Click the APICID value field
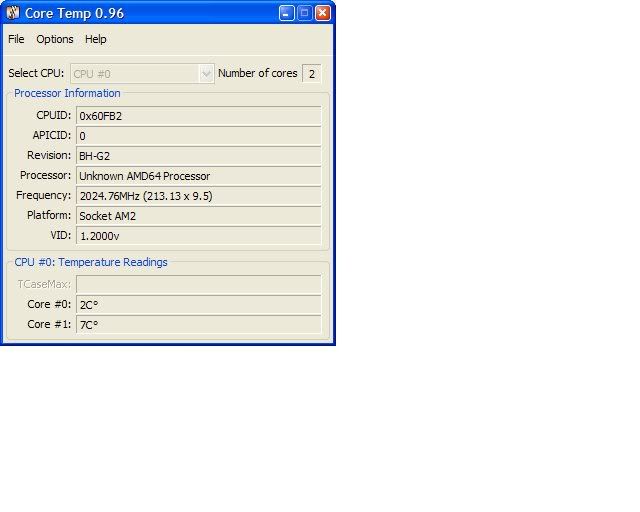Screen dimensions: 640x512 tap(198, 136)
